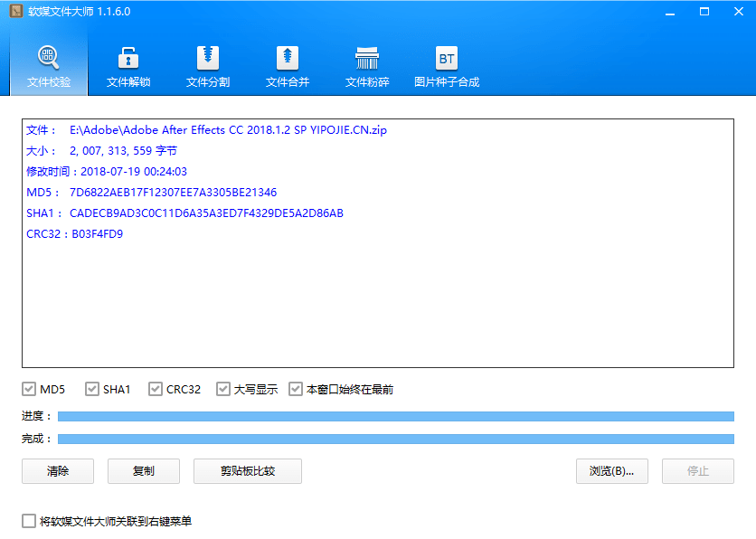Uncheck the SHA1 option
The image size is (756, 539).
click(x=92, y=389)
